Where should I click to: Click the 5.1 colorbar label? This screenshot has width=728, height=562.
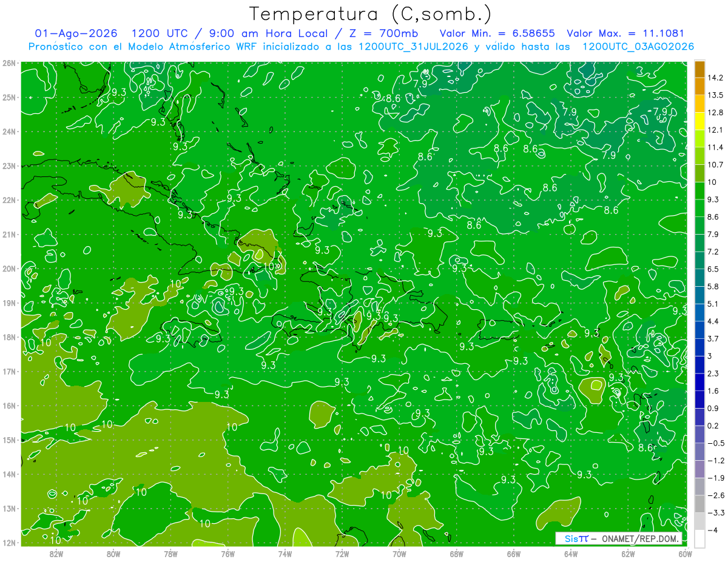tap(713, 304)
